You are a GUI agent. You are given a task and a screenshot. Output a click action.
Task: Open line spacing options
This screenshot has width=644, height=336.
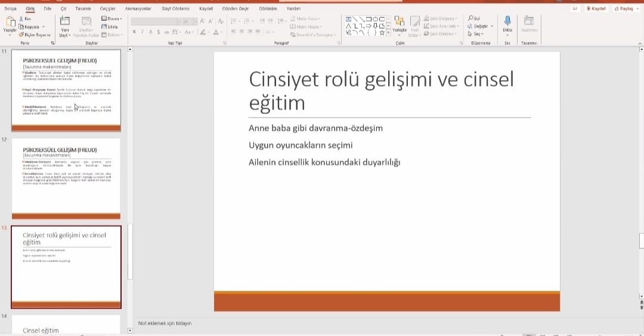click(281, 21)
